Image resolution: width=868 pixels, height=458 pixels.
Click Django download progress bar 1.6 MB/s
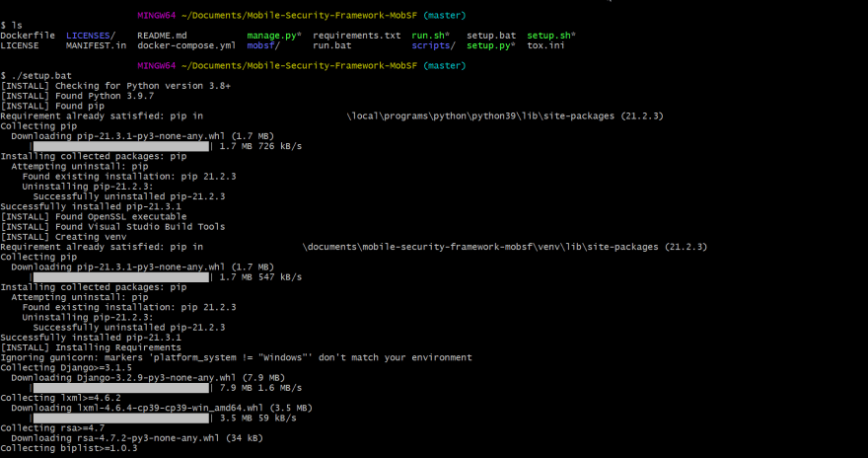click(x=121, y=388)
